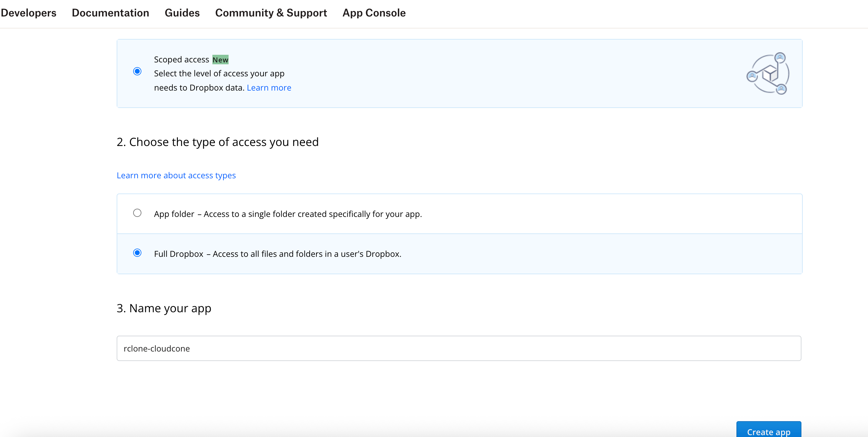868x437 pixels.
Task: Click into the app name input field
Action: 458,348
